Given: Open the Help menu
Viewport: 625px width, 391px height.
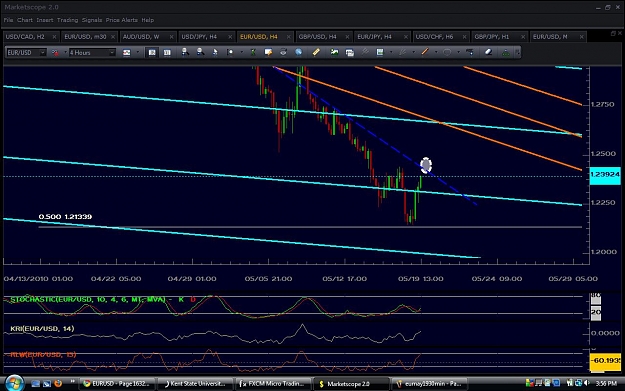Looking at the screenshot, I should coord(147,20).
